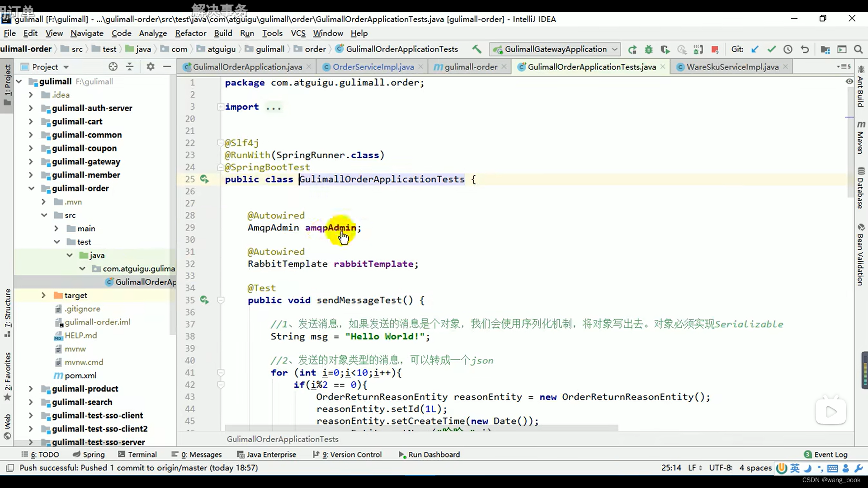Open the Terminal tool window
The image size is (868, 488).
coord(137,455)
